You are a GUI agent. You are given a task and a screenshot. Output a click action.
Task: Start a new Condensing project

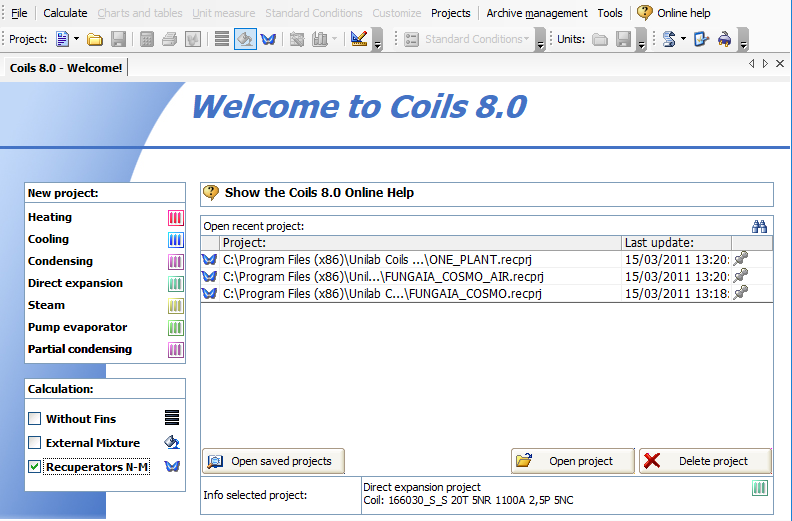coord(61,261)
